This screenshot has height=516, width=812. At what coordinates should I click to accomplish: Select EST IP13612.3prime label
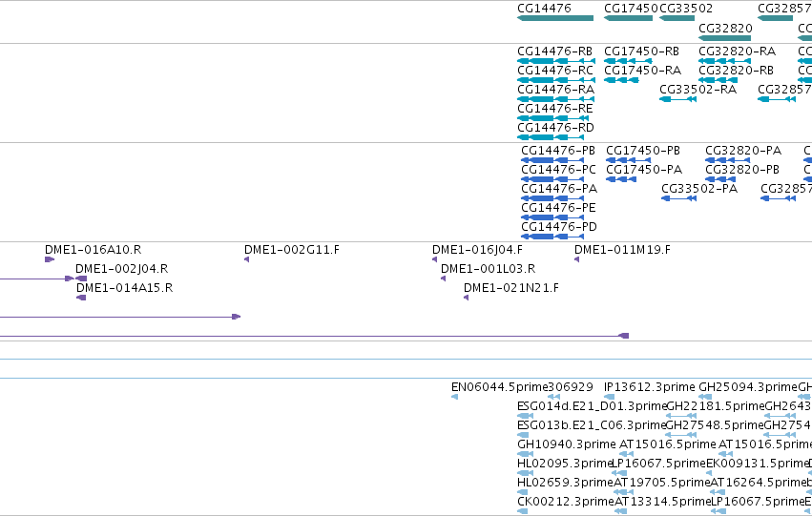pos(650,387)
